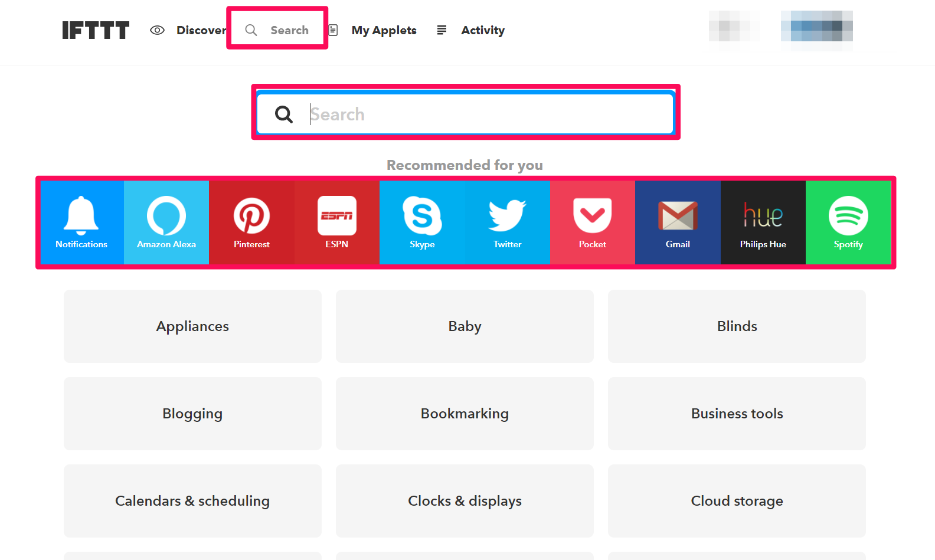Browse the Business tools category

(x=737, y=414)
